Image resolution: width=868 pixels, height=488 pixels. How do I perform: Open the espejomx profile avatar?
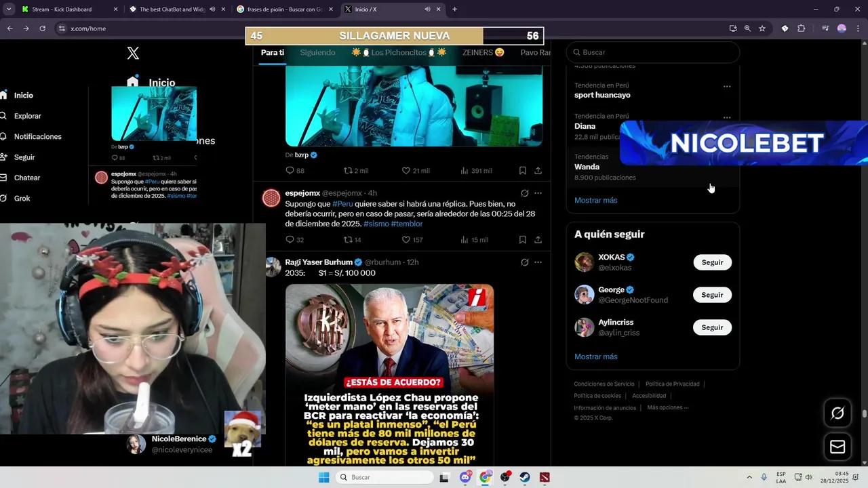click(271, 198)
